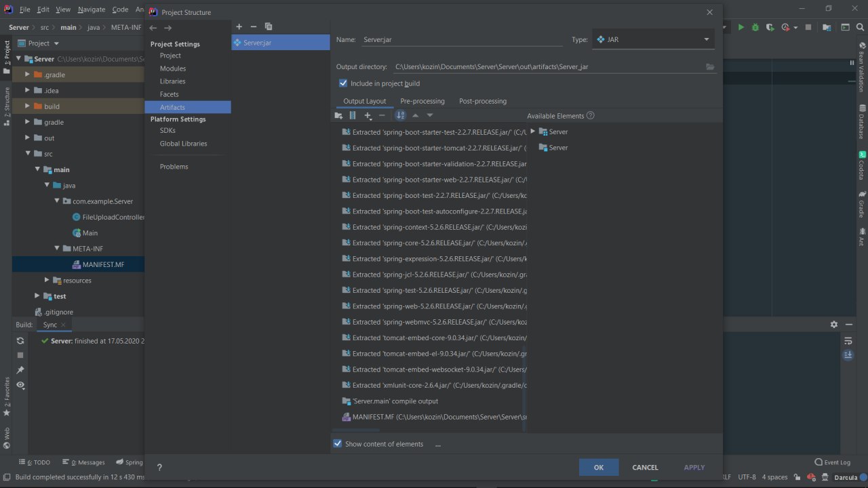
Task: Browse for the output directory folder
Action: click(710, 66)
